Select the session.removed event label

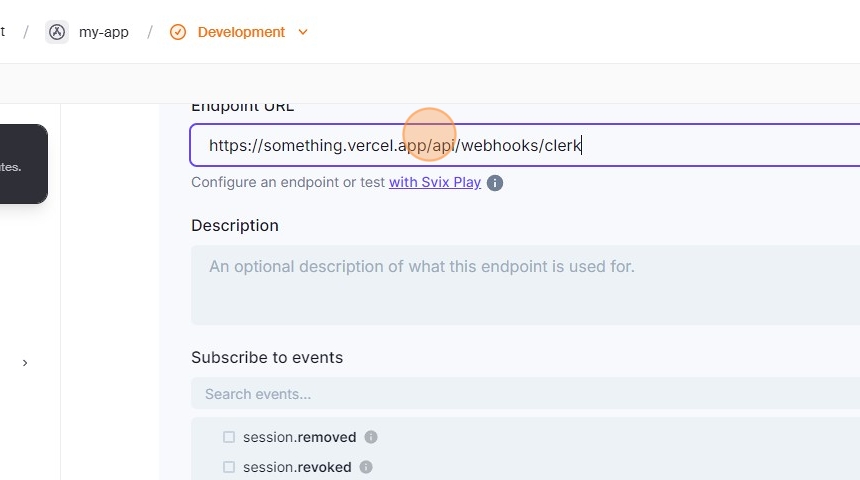click(299, 437)
